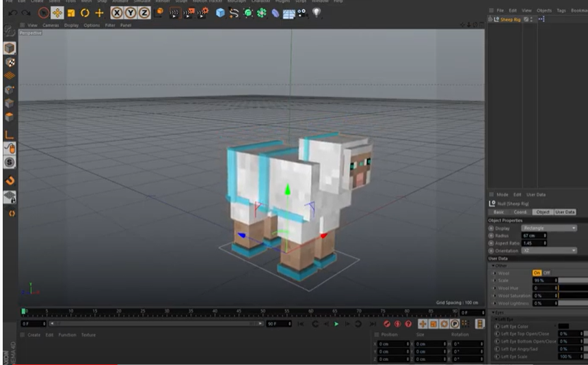
Task: Toggle Tweak mode mouse icon
Action: (x=10, y=148)
